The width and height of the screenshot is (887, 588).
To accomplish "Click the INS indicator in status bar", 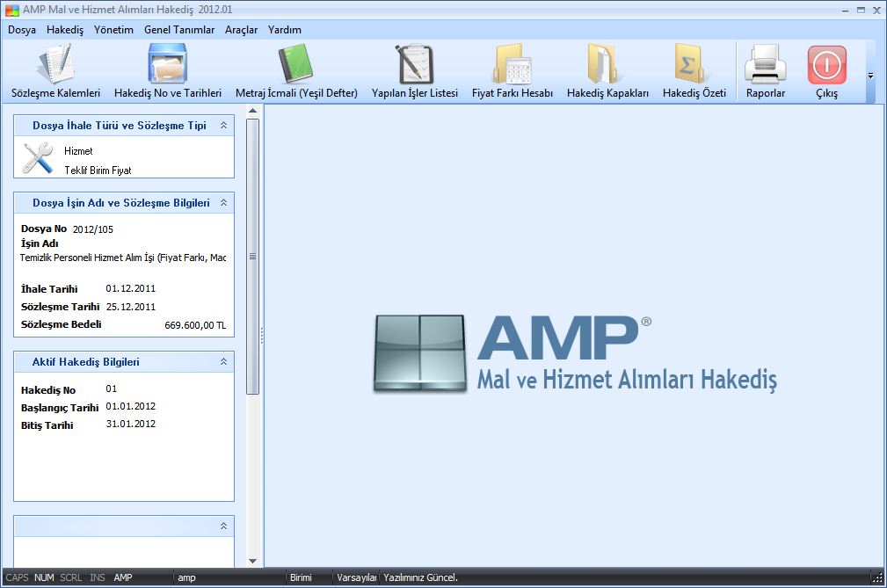I will pyautogui.click(x=98, y=577).
